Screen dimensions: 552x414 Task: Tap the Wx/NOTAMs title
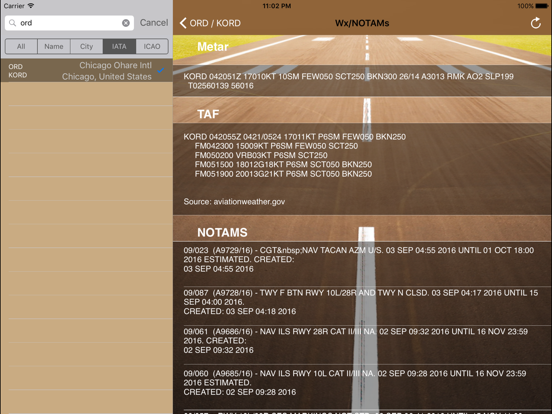pyautogui.click(x=362, y=23)
